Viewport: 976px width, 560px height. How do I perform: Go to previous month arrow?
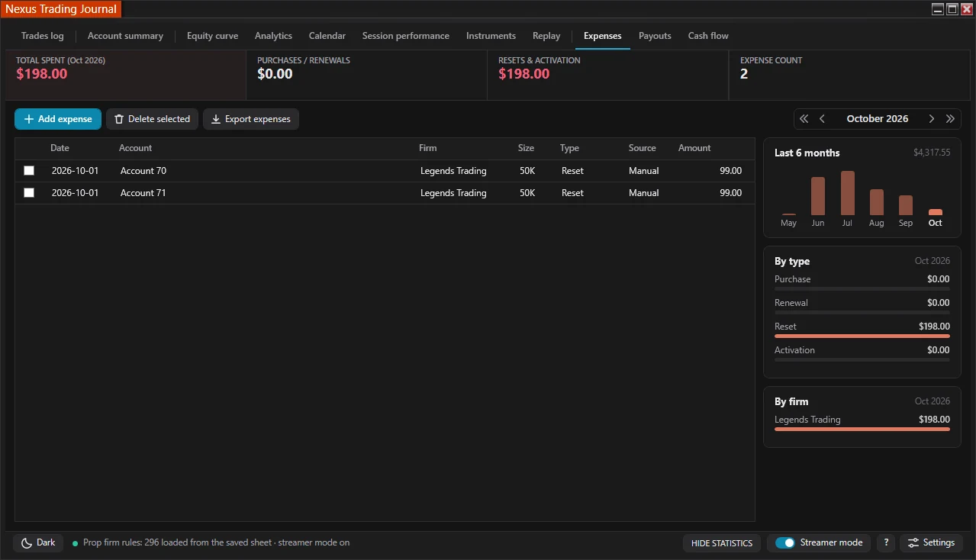coord(822,119)
